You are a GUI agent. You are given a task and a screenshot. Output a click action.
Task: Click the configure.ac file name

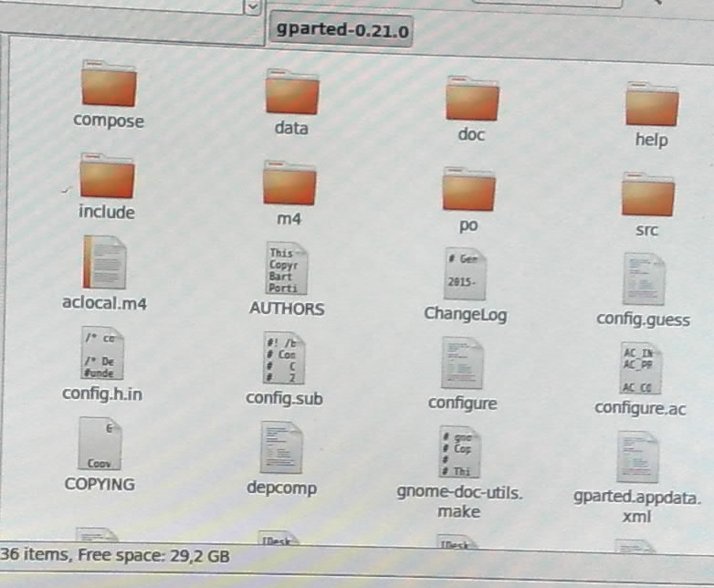click(640, 408)
